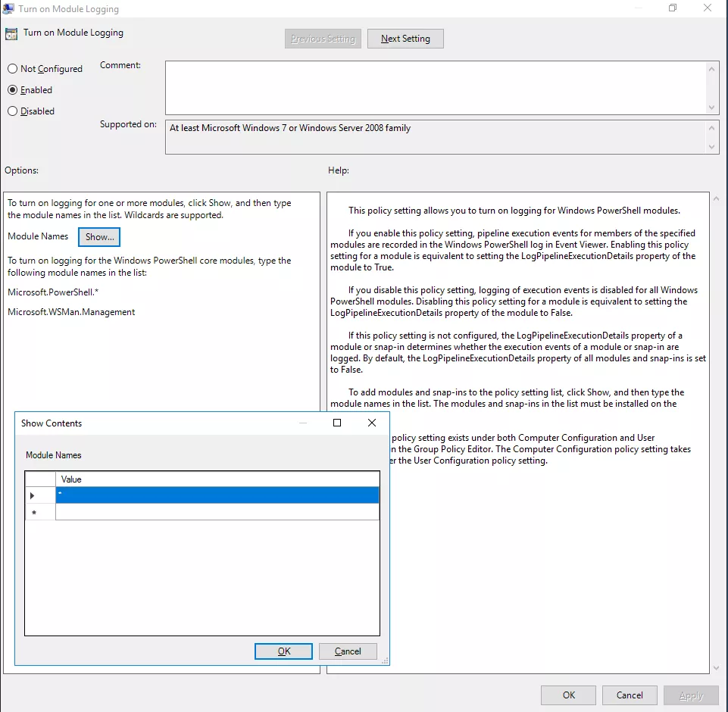
Task: Maximize the Show Contents dialog
Action: (x=337, y=423)
